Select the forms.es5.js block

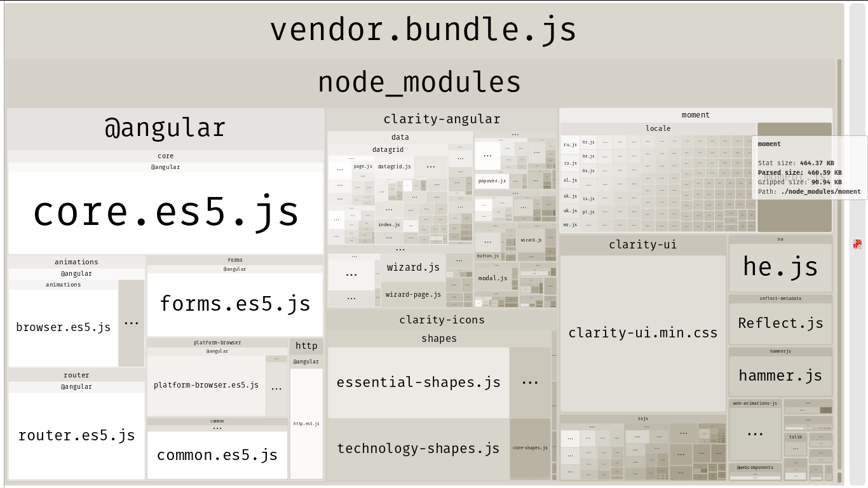coord(235,304)
